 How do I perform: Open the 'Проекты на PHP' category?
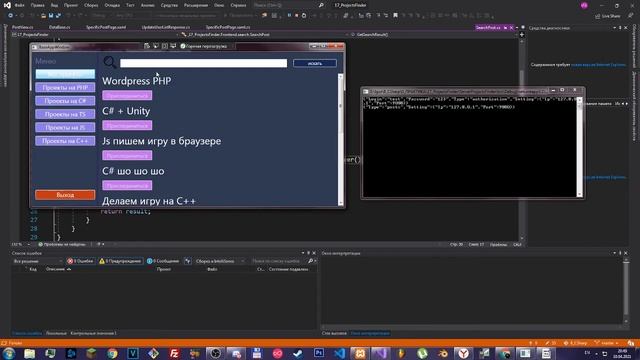click(65, 87)
